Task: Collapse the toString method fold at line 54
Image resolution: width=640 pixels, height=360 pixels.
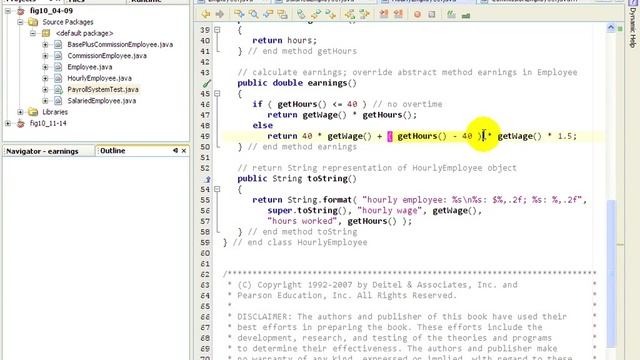Action: (218, 189)
